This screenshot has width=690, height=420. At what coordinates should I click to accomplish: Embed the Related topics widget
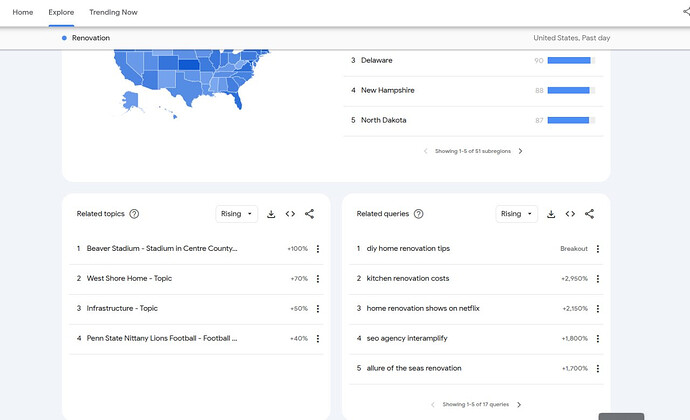[x=290, y=214]
